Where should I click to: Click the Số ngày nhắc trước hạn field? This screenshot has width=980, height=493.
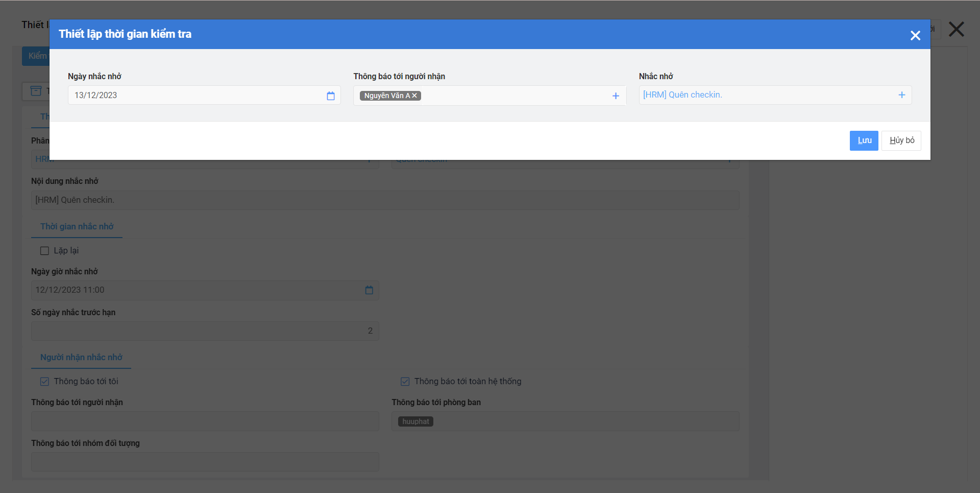tap(205, 331)
